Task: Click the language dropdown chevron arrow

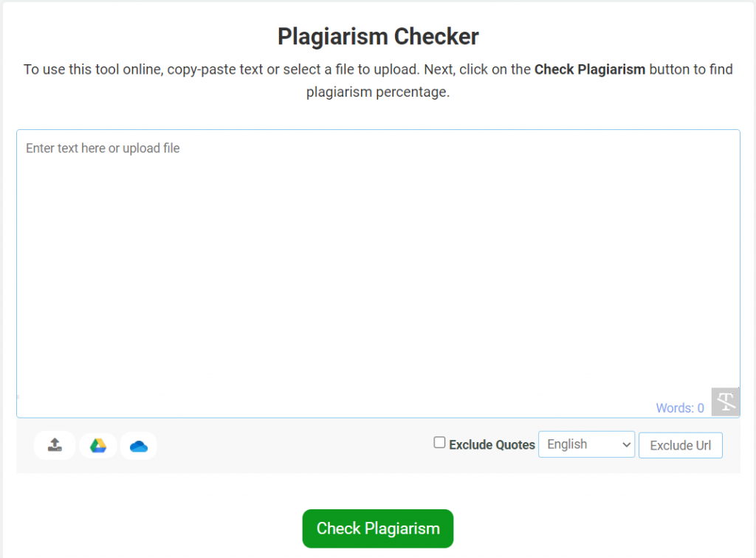Action: 627,444
